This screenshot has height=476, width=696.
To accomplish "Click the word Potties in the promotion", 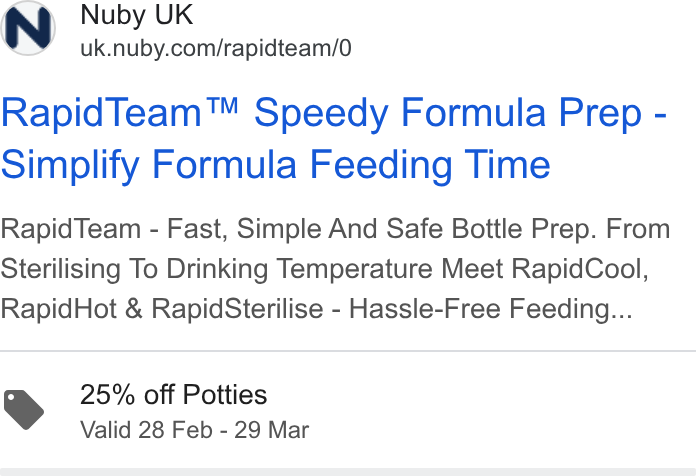I will click(225, 394).
